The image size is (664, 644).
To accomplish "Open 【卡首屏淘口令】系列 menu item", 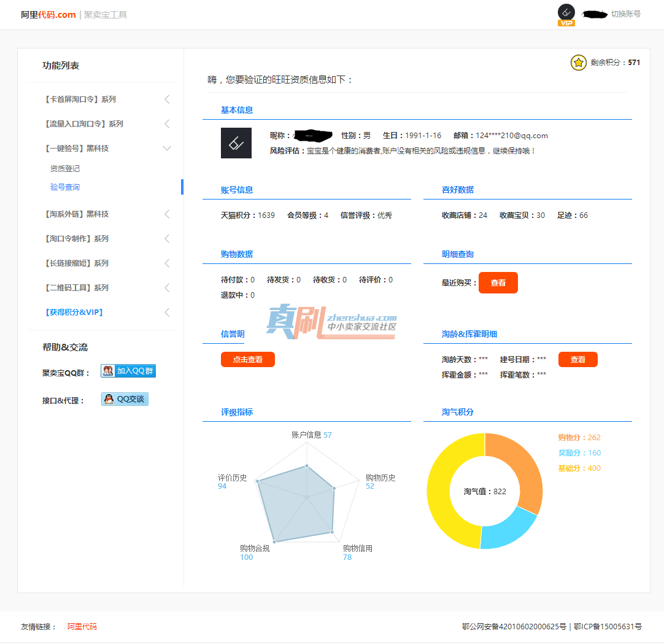I will tap(80, 99).
